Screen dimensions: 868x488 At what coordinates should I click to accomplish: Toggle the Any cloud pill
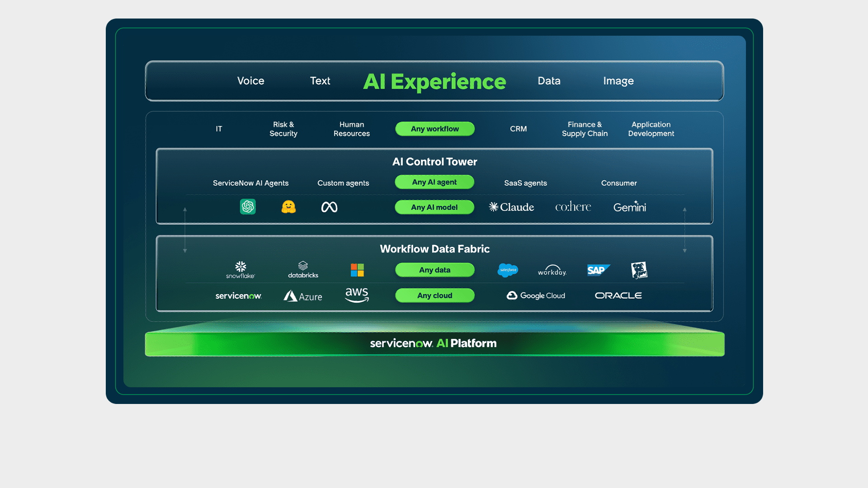[x=434, y=296]
